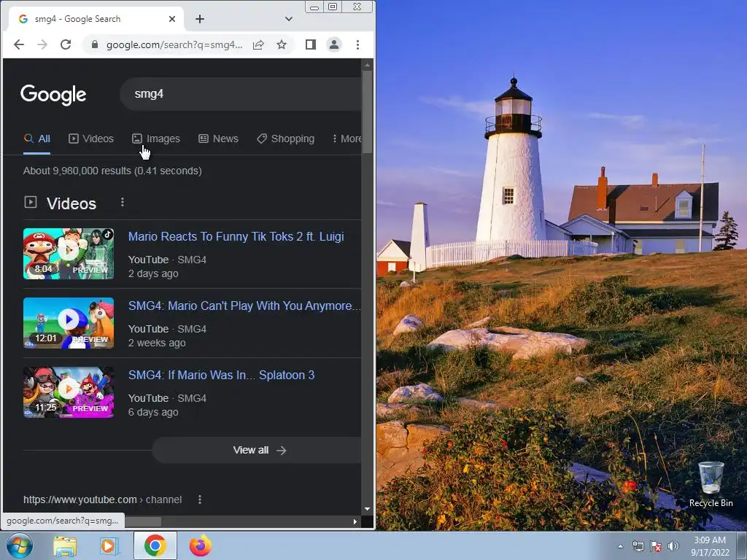Go back using Chrome's back arrow
The height and width of the screenshot is (560, 747).
pyautogui.click(x=19, y=44)
